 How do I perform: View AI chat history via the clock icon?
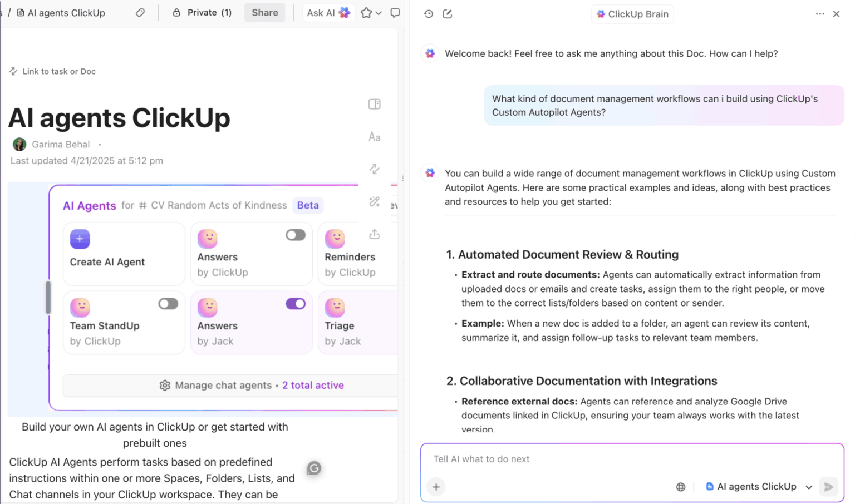428,13
